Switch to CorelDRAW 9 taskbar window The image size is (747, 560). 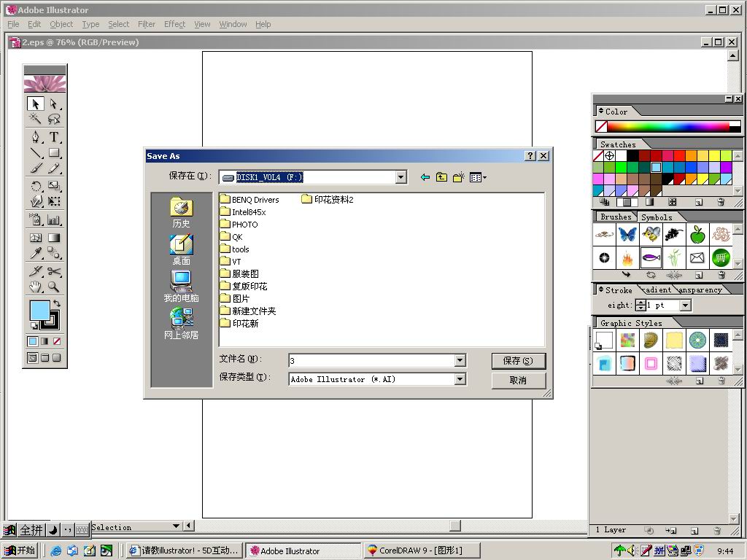(x=422, y=551)
